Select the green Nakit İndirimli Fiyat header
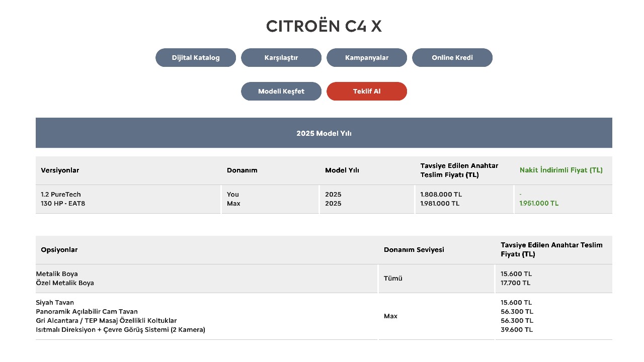 [561, 170]
